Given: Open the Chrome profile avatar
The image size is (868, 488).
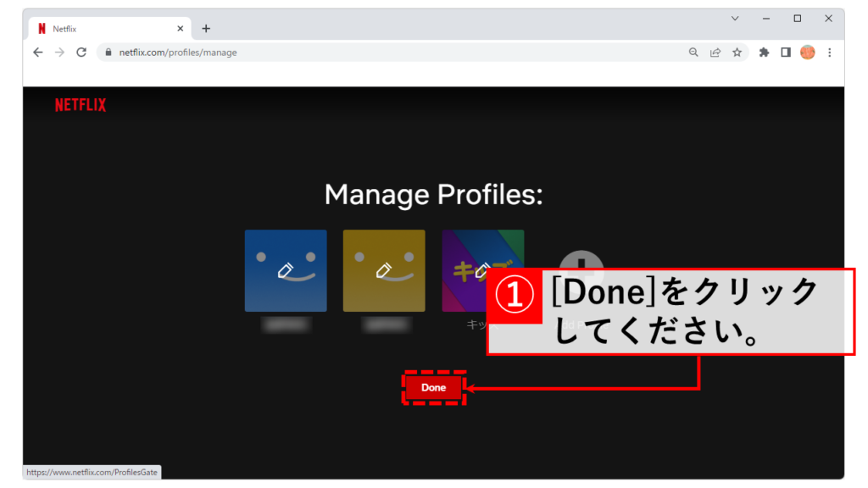Looking at the screenshot, I should coord(807,53).
